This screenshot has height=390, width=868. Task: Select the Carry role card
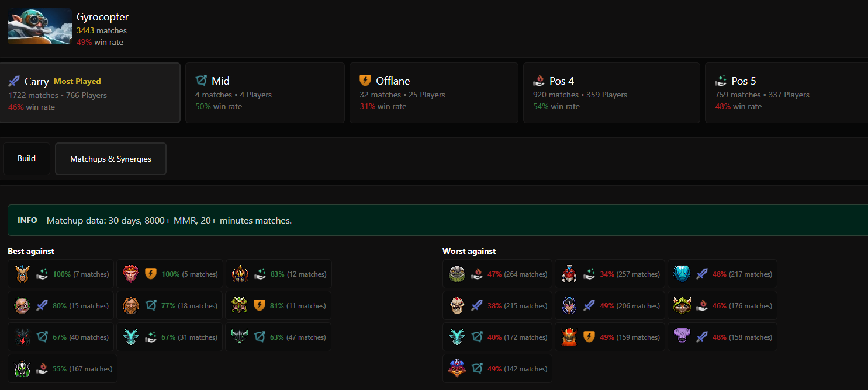point(89,93)
